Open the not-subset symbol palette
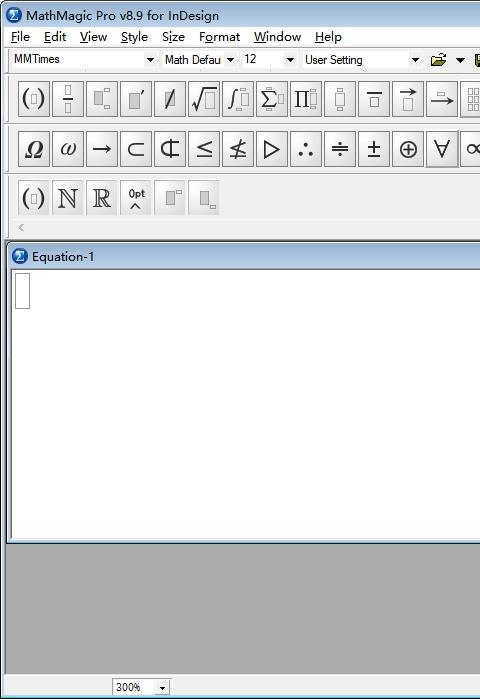 [170, 149]
